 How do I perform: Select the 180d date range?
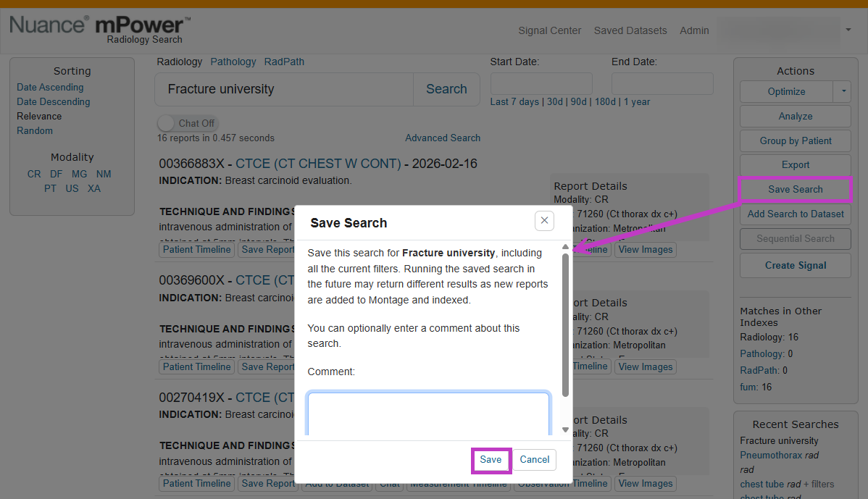(605, 102)
